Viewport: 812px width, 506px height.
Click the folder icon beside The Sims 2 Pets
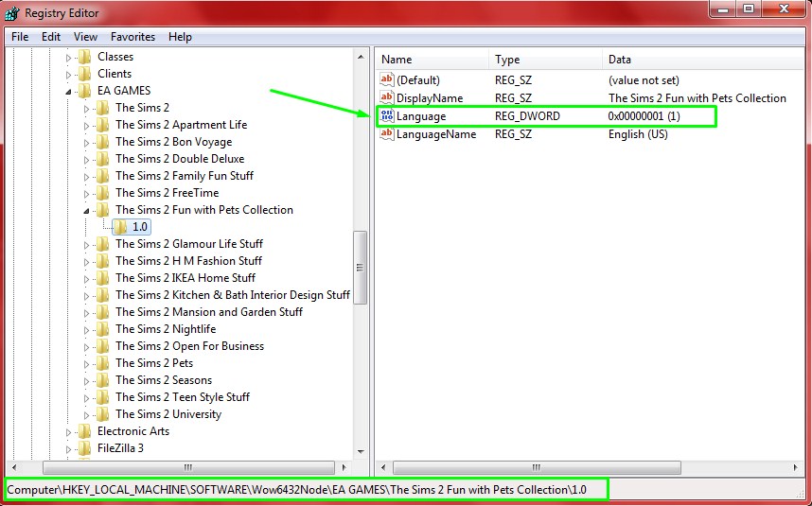103,364
